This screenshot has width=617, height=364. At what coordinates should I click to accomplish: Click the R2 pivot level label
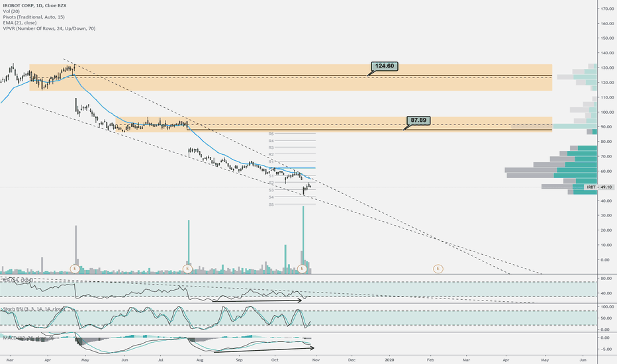point(271,154)
